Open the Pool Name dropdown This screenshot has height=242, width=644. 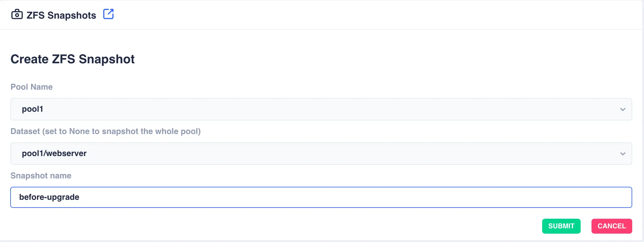321,109
